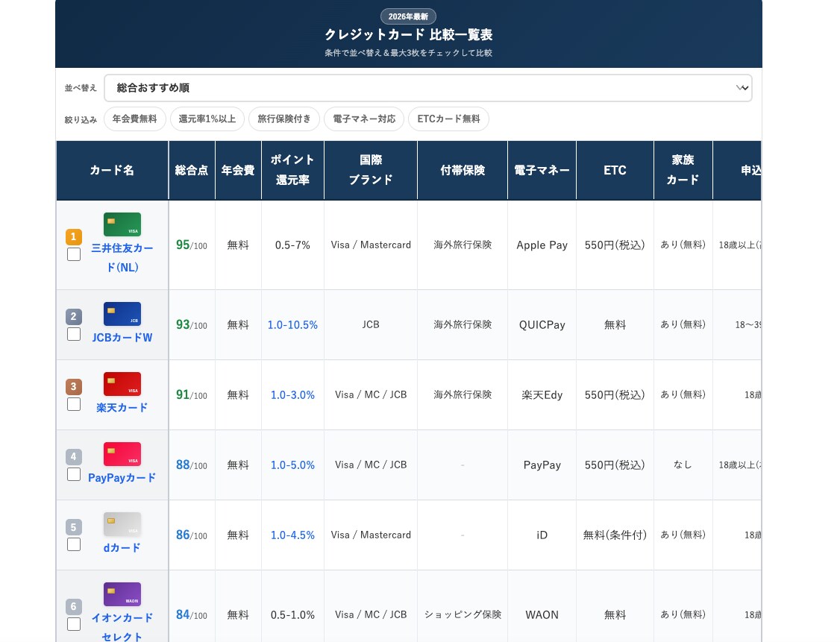
Task: Tick the 楽天カード compare checkbox
Action: click(74, 404)
